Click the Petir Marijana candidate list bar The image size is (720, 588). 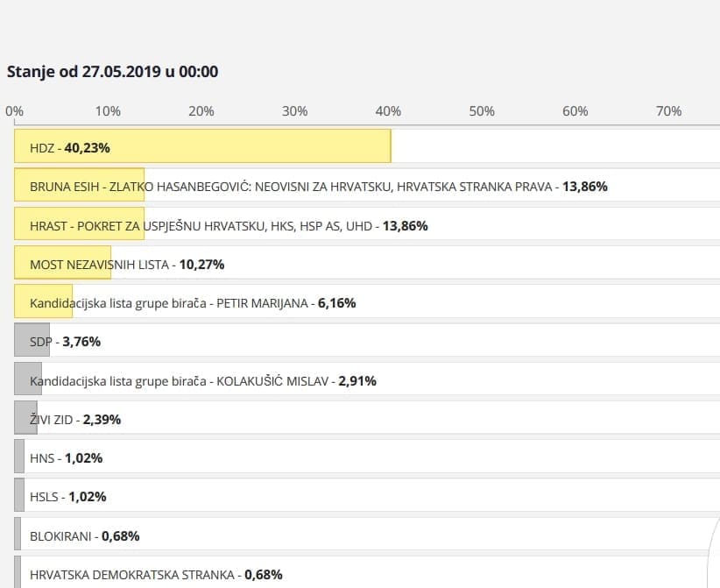pyautogui.click(x=43, y=302)
